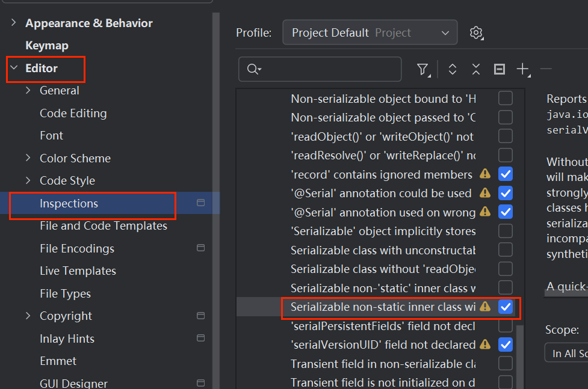Click reset-to-empty square icon in toolbar
The width and height of the screenshot is (588, 389).
pyautogui.click(x=499, y=69)
